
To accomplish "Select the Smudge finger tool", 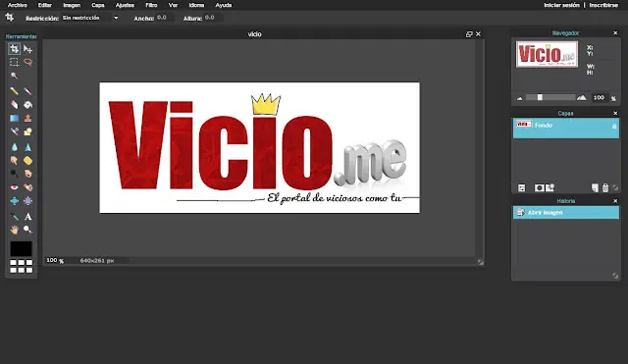I will (x=14, y=161).
